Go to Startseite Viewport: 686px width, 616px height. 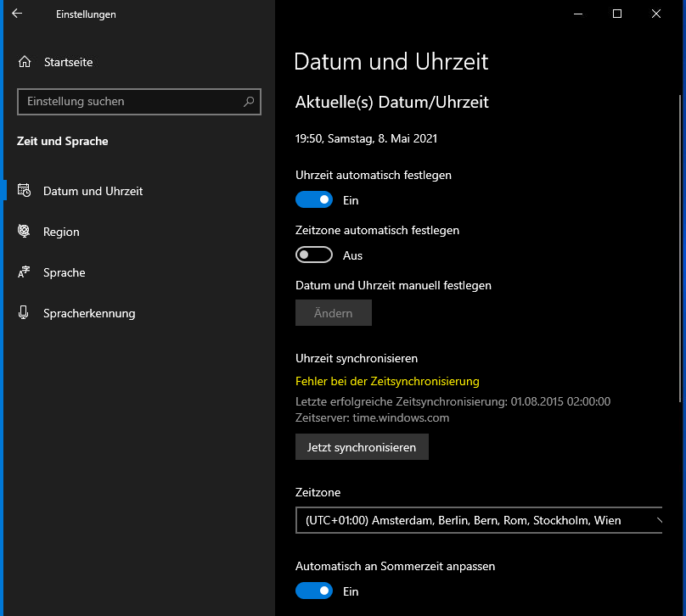click(68, 62)
